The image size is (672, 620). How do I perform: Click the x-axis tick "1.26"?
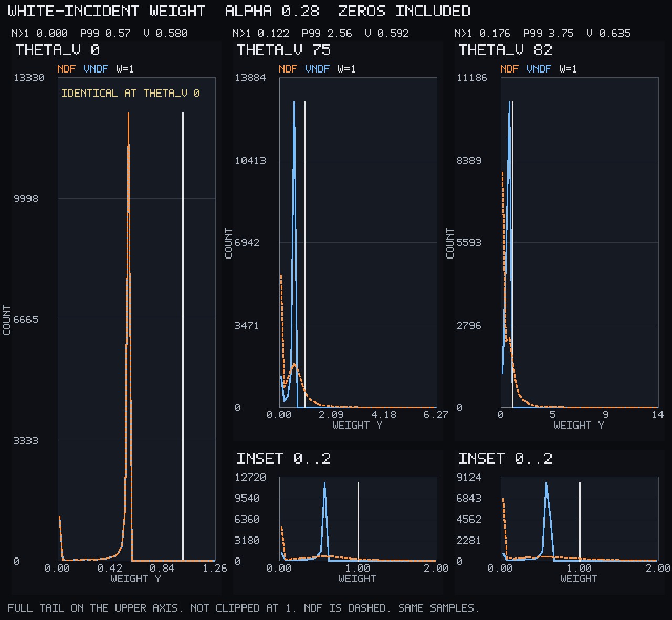point(215,568)
